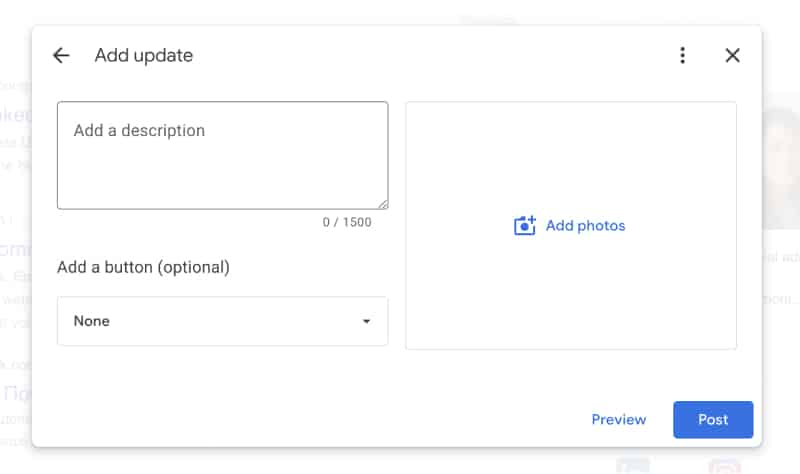Preview the update before posting

pos(618,419)
